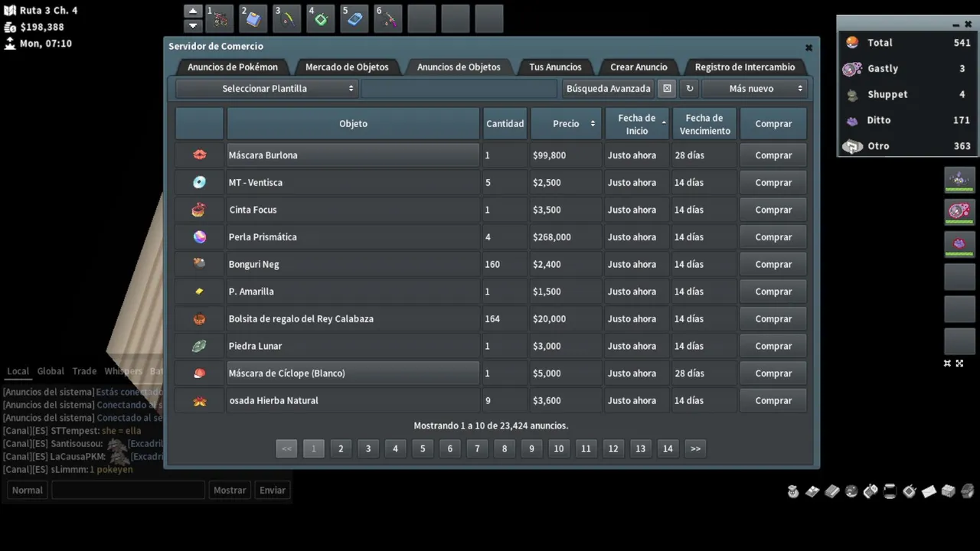
Task: Minimize the encounter counter window
Action: pyautogui.click(x=955, y=25)
